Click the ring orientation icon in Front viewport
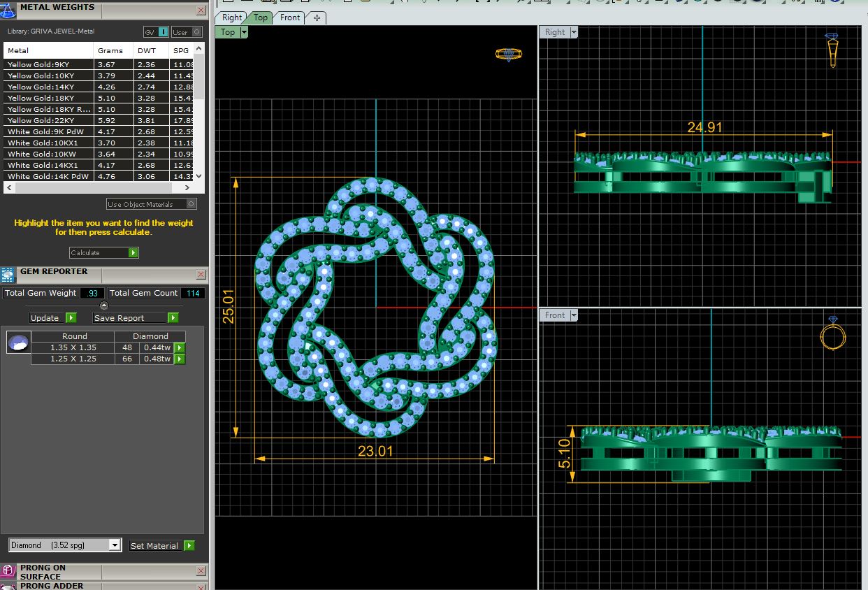This screenshot has width=868, height=590. point(832,333)
